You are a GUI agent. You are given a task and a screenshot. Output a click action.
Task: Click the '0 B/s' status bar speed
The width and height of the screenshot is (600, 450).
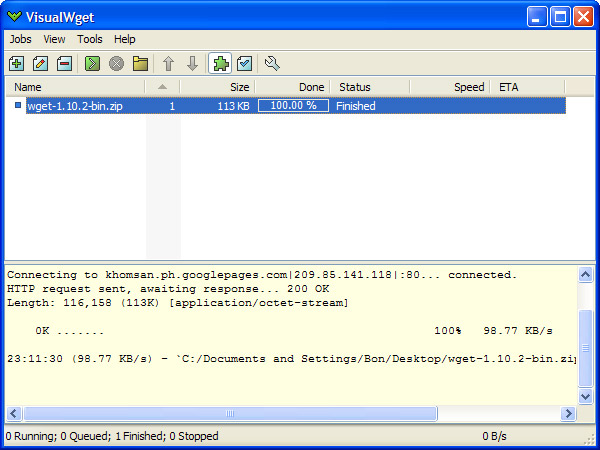tap(494, 436)
